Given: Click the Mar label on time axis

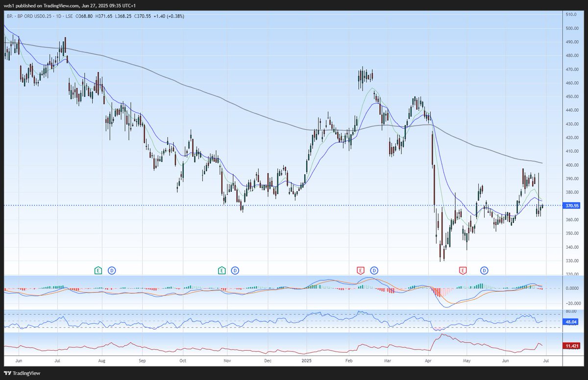Looking at the screenshot, I should (x=388, y=360).
